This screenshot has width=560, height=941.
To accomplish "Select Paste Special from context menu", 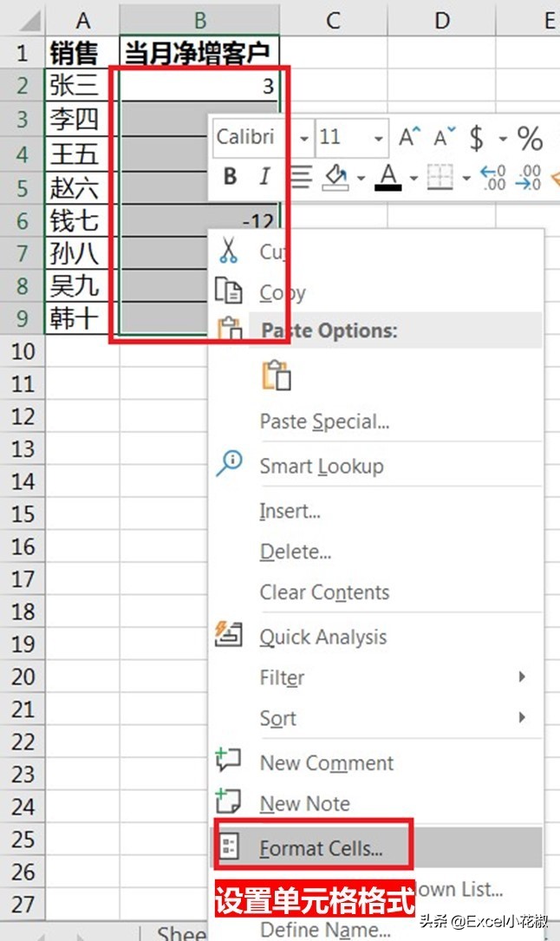I will pyautogui.click(x=324, y=421).
